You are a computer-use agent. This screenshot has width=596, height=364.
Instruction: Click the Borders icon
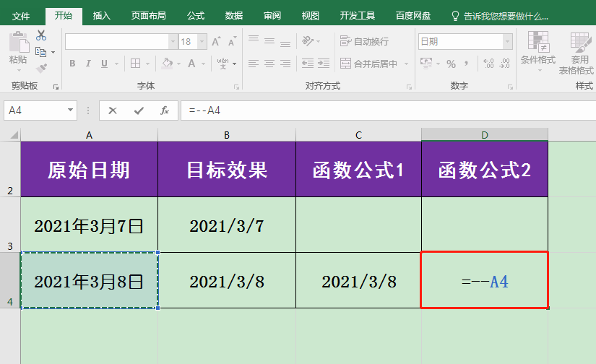tap(135, 64)
